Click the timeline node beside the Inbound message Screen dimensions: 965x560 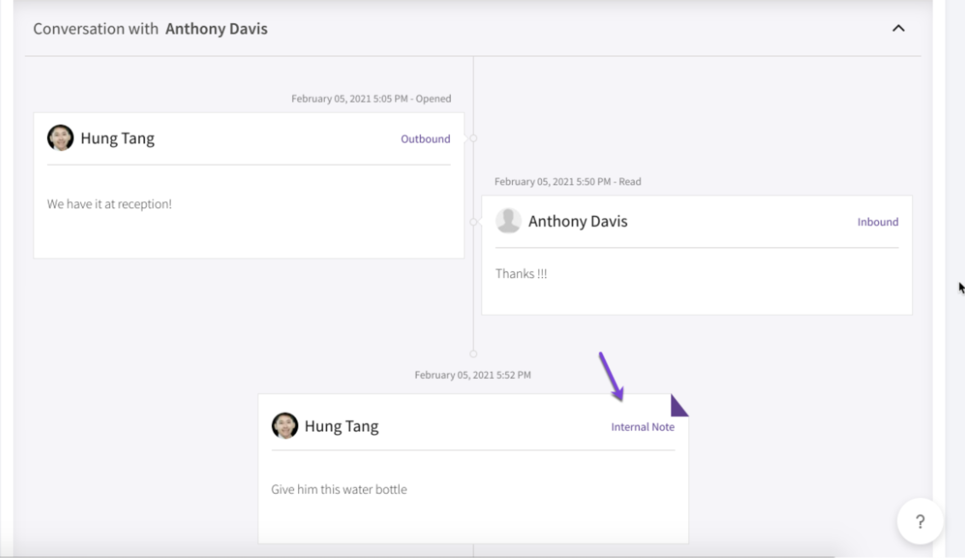(x=473, y=222)
